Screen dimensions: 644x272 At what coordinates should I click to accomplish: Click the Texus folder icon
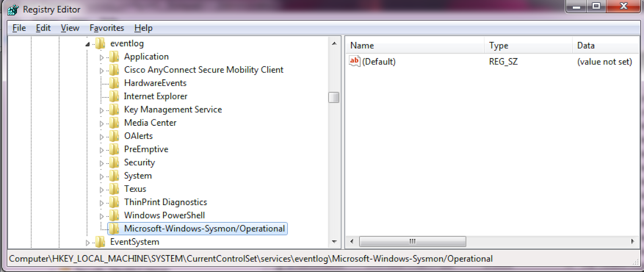(114, 189)
